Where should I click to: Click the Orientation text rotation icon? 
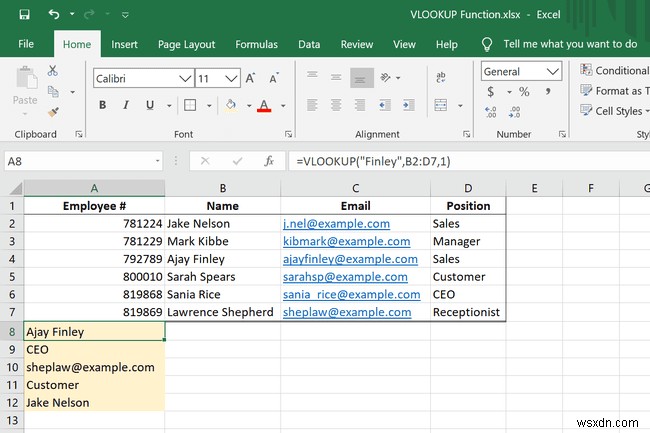pos(386,77)
